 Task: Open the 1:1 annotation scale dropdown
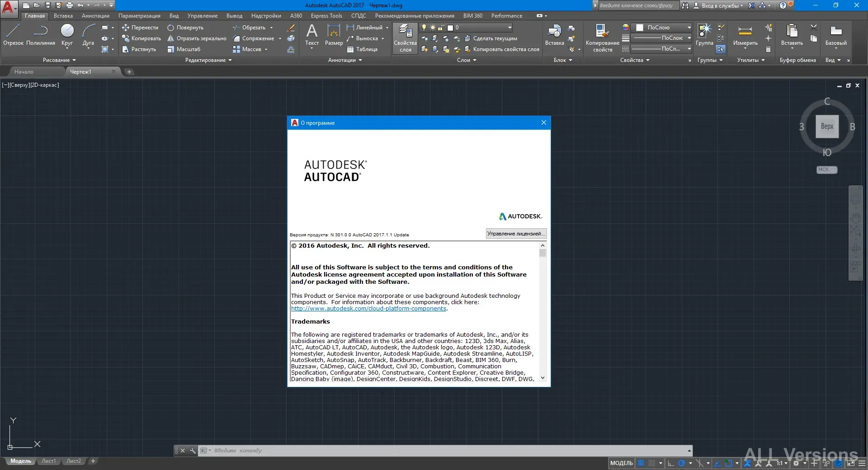click(782, 463)
